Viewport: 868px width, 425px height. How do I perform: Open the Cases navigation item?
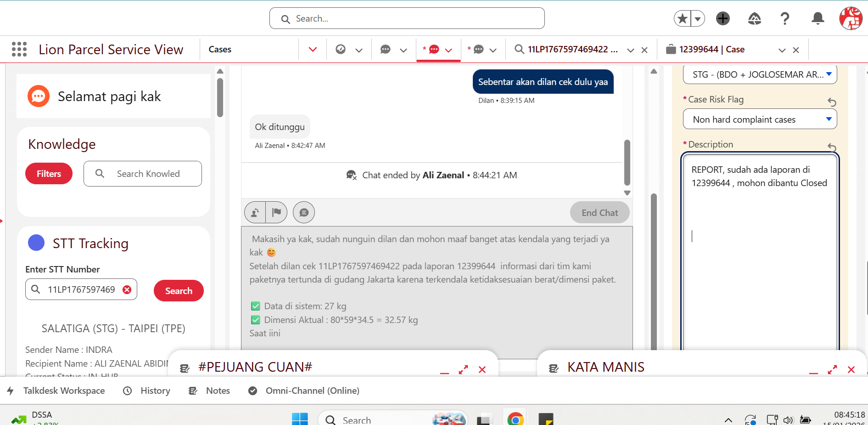coord(220,49)
